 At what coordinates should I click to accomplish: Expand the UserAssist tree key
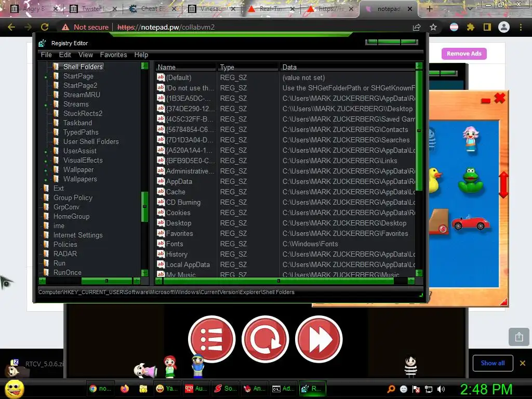(x=46, y=152)
